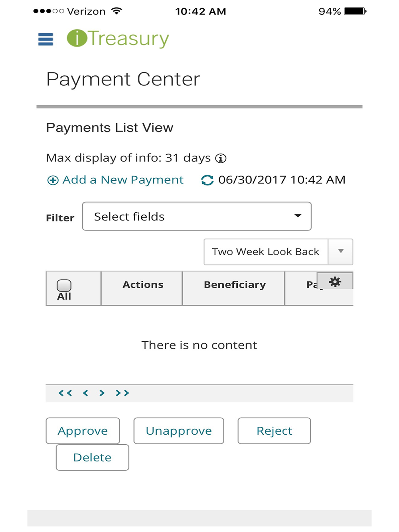Image resolution: width=399 pixels, height=532 pixels.
Task: Jump to last page of results
Action: (122, 393)
